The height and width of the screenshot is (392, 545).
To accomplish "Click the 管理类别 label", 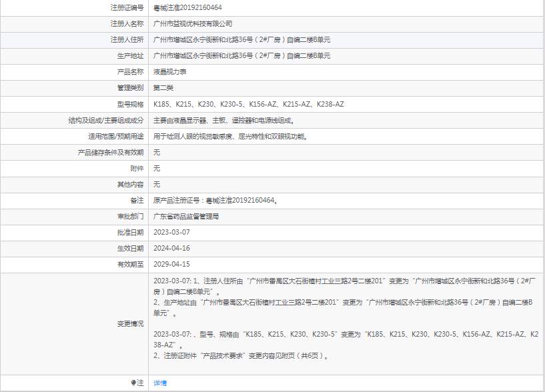I will click(x=130, y=87).
